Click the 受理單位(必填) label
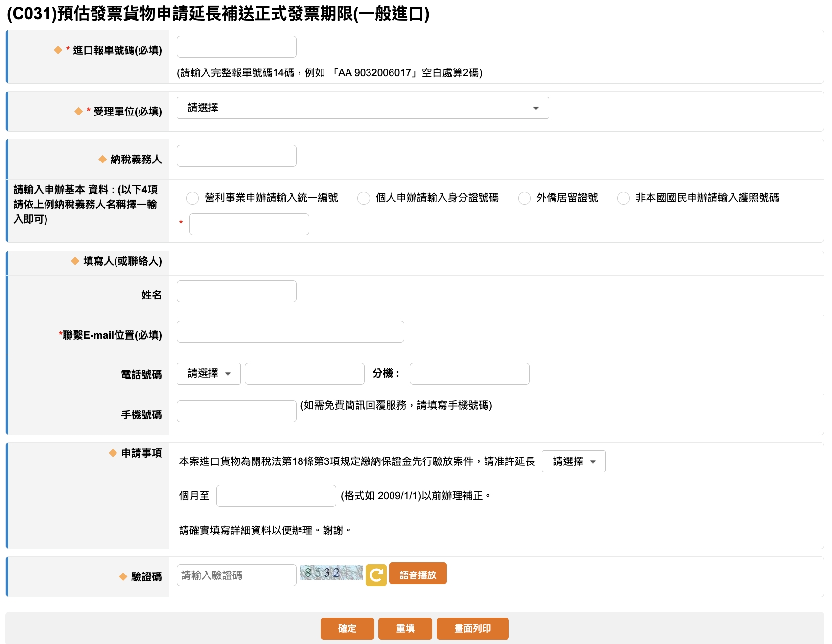 (128, 112)
